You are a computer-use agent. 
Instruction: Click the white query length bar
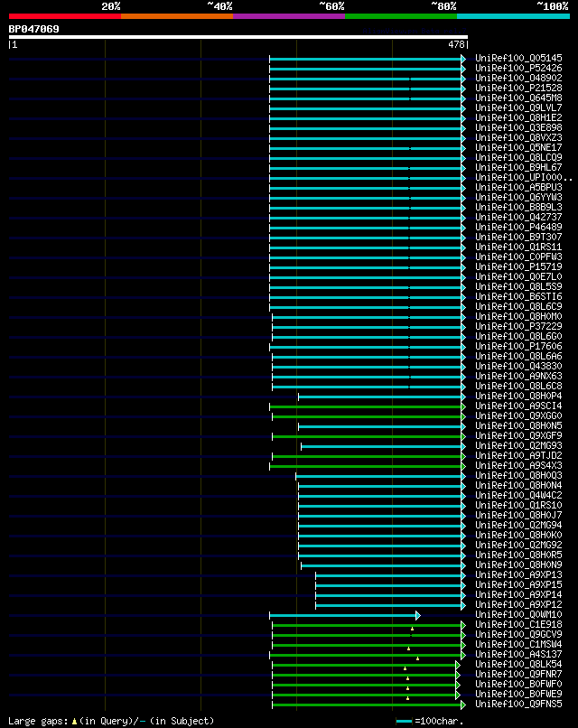[238, 37]
